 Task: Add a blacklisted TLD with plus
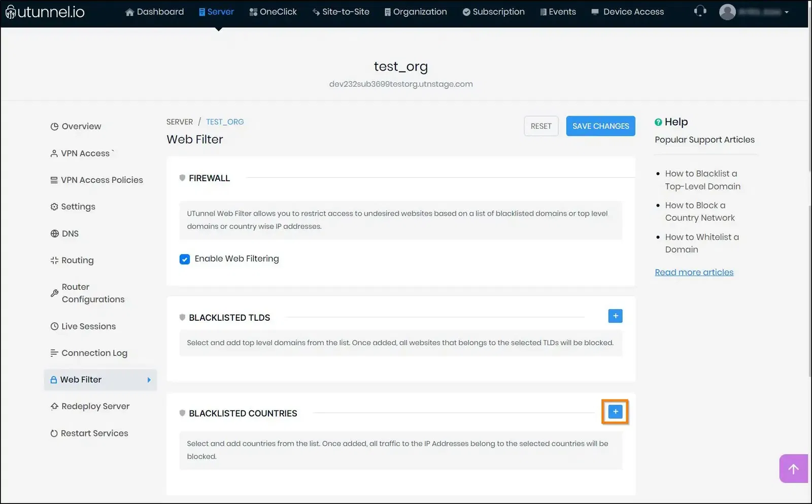click(x=615, y=316)
